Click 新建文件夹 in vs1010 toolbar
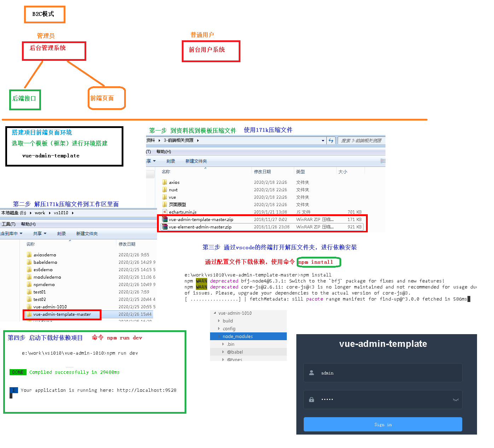The width and height of the screenshot is (494, 448). [x=87, y=233]
